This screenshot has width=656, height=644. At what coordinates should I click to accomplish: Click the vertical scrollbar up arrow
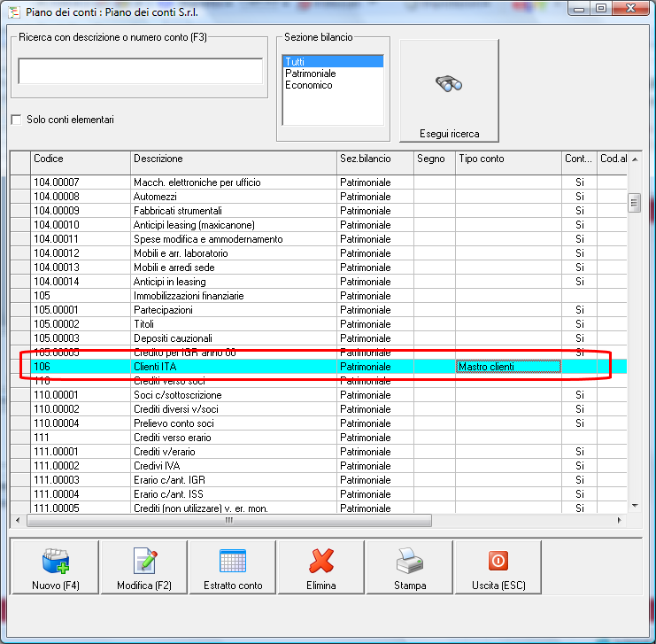pos(635,159)
